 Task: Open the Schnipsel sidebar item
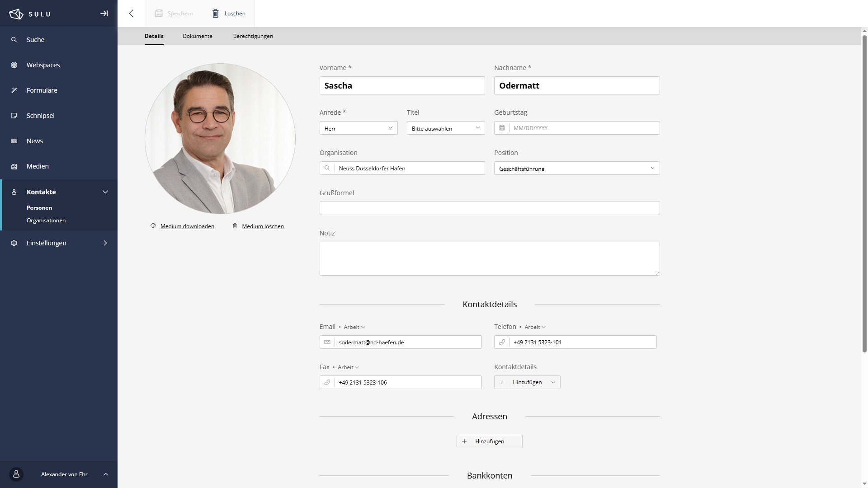pos(40,116)
